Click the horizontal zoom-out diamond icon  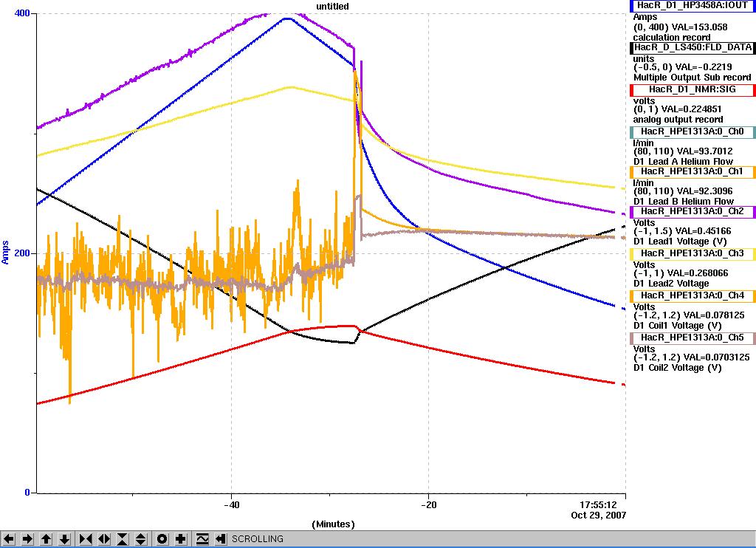[104, 539]
